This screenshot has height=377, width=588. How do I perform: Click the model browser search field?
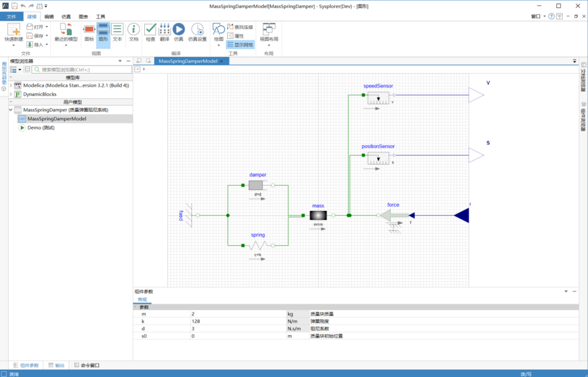tap(82, 69)
